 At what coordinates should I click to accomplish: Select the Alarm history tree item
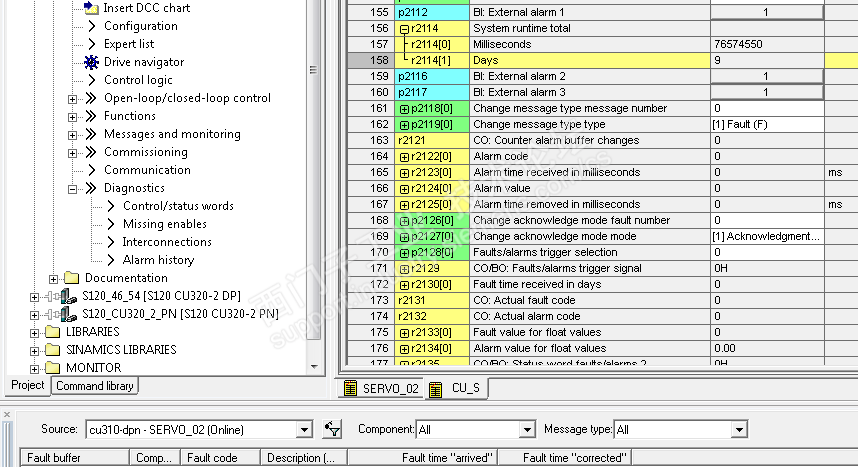pyautogui.click(x=158, y=260)
